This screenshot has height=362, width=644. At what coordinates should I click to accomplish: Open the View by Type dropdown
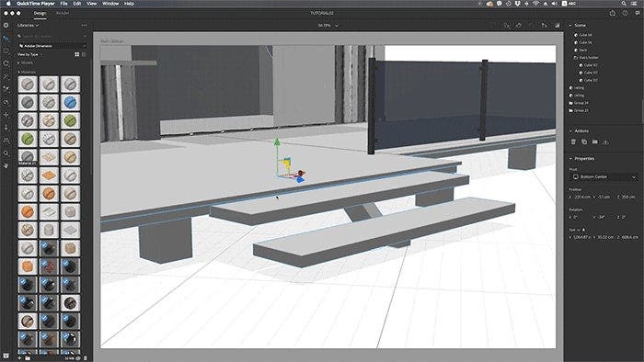point(29,54)
